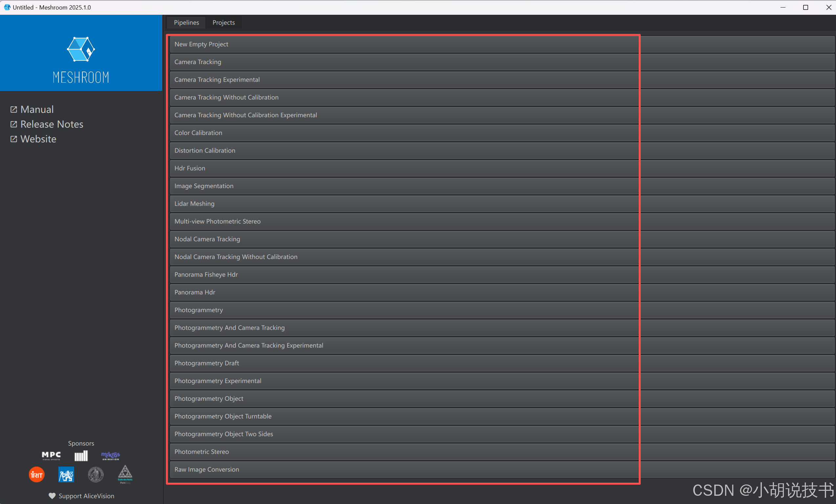Choose Camera Tracking Without Calibration
The width and height of the screenshot is (836, 504).
tap(502, 97)
